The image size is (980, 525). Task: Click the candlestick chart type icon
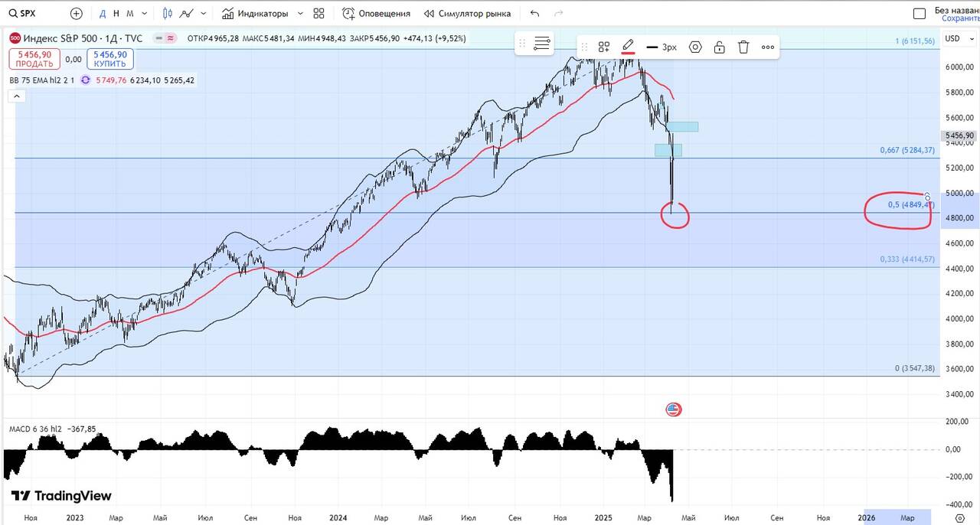[x=167, y=13]
